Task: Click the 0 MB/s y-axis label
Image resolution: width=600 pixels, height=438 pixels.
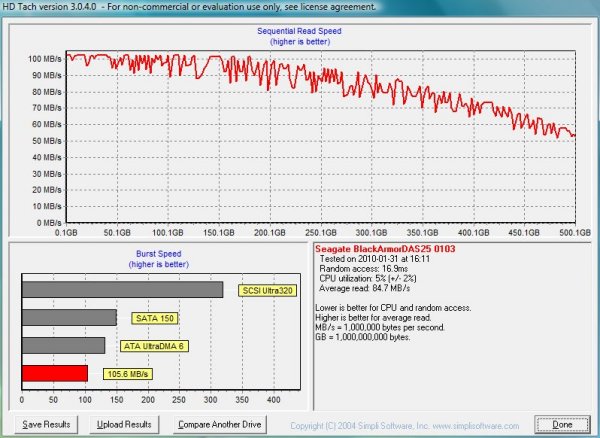Action: 49,223
